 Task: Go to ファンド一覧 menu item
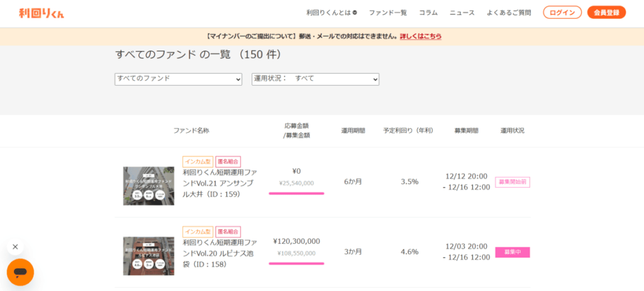pyautogui.click(x=387, y=13)
